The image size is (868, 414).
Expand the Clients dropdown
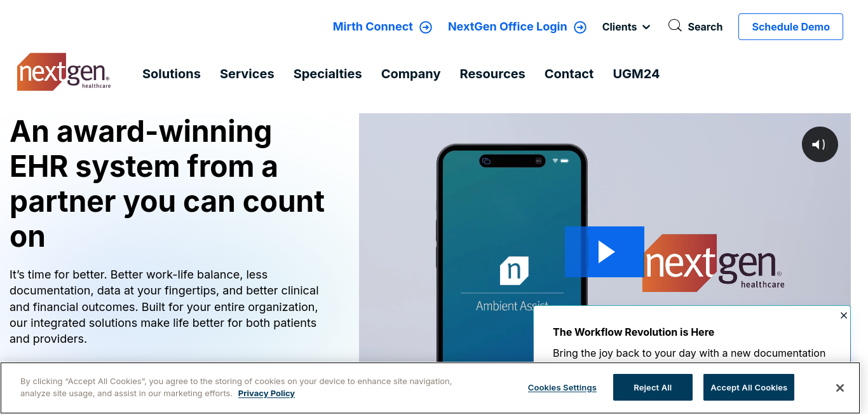626,27
